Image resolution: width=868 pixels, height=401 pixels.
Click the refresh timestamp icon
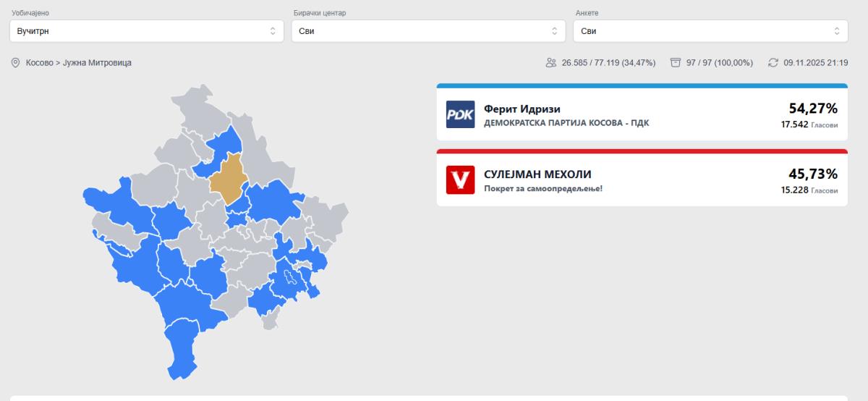pyautogui.click(x=773, y=63)
